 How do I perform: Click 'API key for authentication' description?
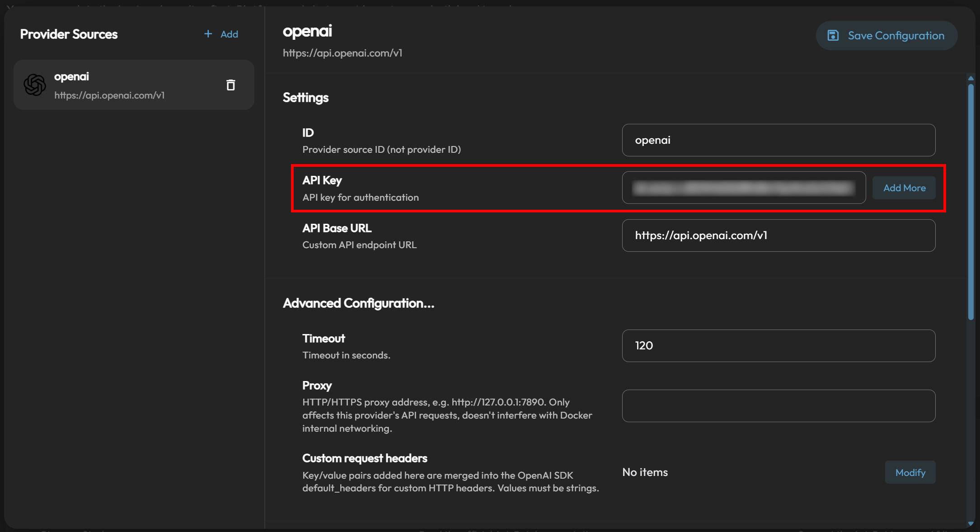(x=361, y=198)
